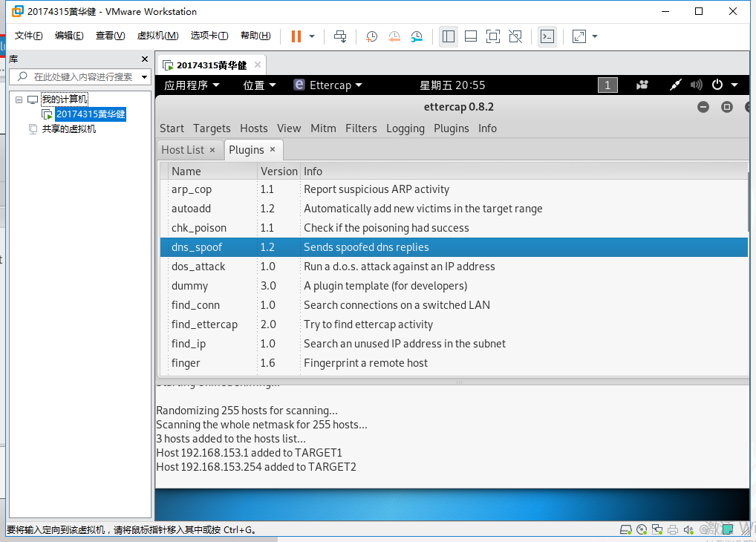Close the library (库) panel

pos(145,59)
